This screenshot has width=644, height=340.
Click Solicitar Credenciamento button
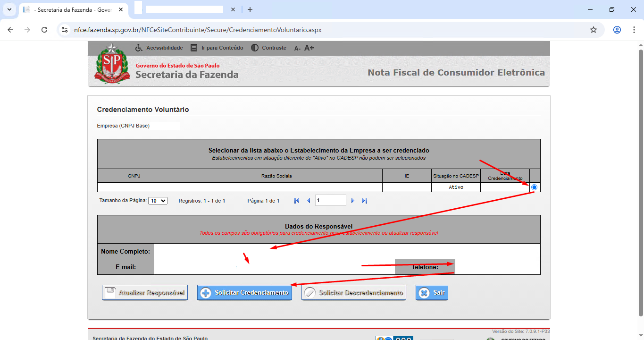point(244,293)
